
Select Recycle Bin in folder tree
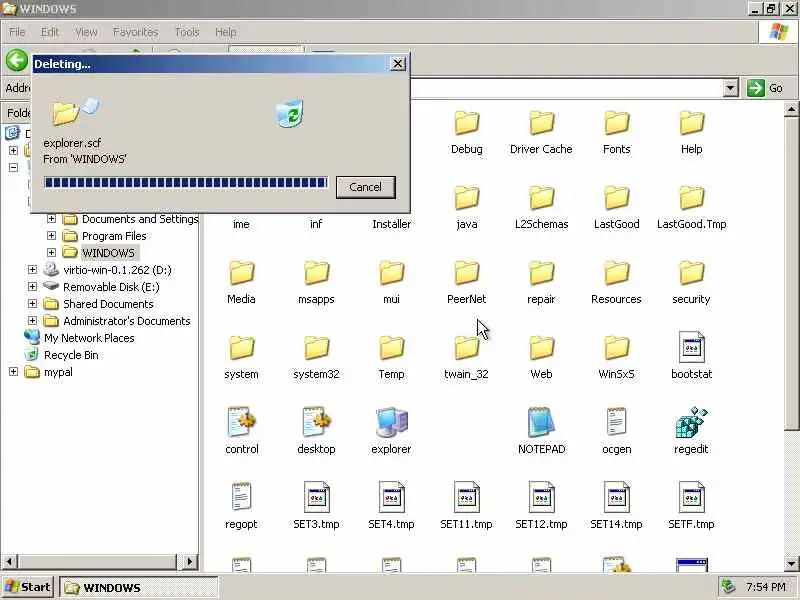click(63, 355)
